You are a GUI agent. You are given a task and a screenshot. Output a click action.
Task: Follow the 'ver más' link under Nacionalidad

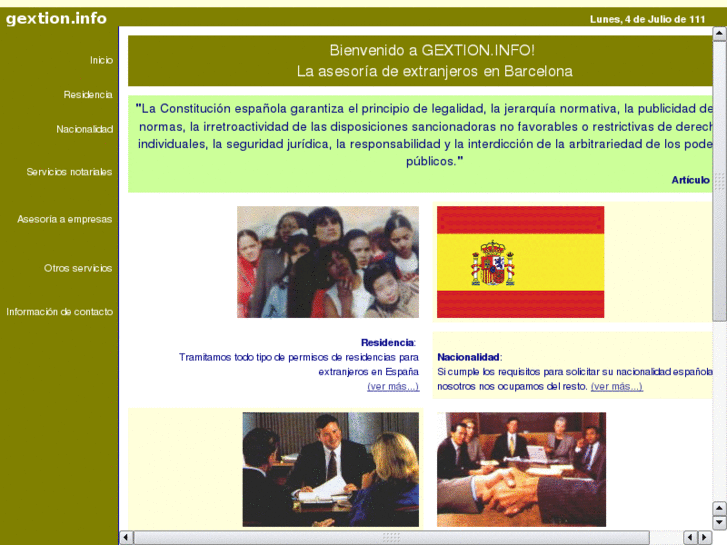point(617,386)
